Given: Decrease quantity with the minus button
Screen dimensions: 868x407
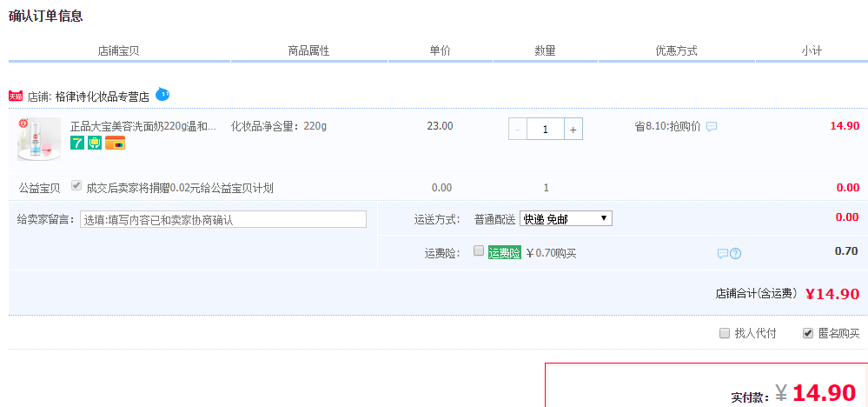Looking at the screenshot, I should point(518,129).
